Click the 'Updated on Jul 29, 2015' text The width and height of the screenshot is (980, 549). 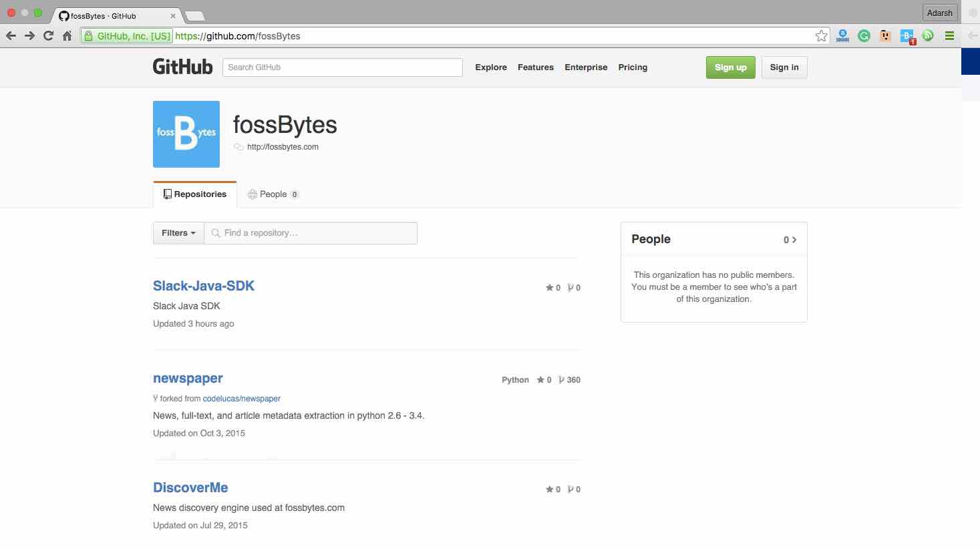(200, 526)
